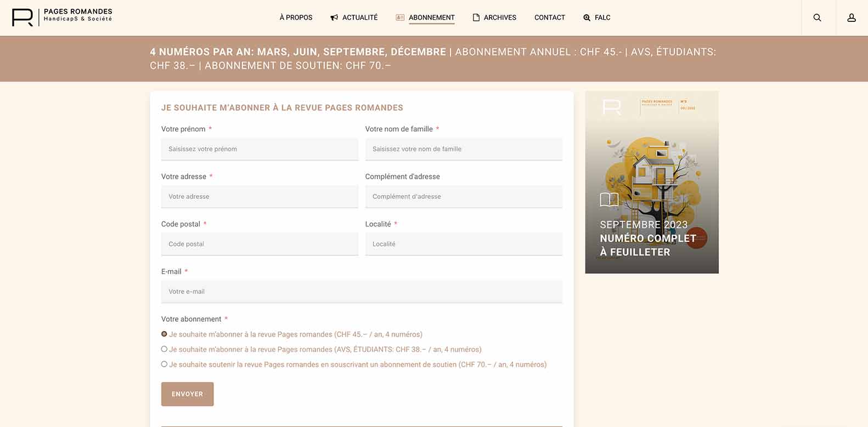
Task: Focus the E-mail field
Action: [362, 292]
